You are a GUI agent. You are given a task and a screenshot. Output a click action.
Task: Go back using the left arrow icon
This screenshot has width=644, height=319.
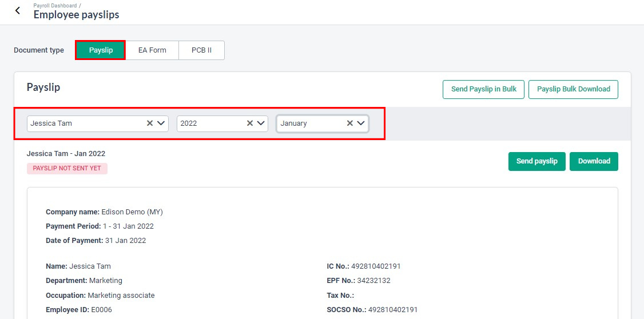[x=17, y=11]
